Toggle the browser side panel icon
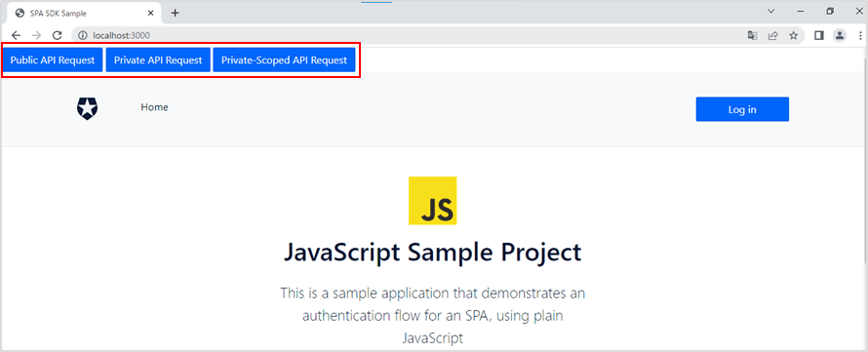 pos(818,35)
